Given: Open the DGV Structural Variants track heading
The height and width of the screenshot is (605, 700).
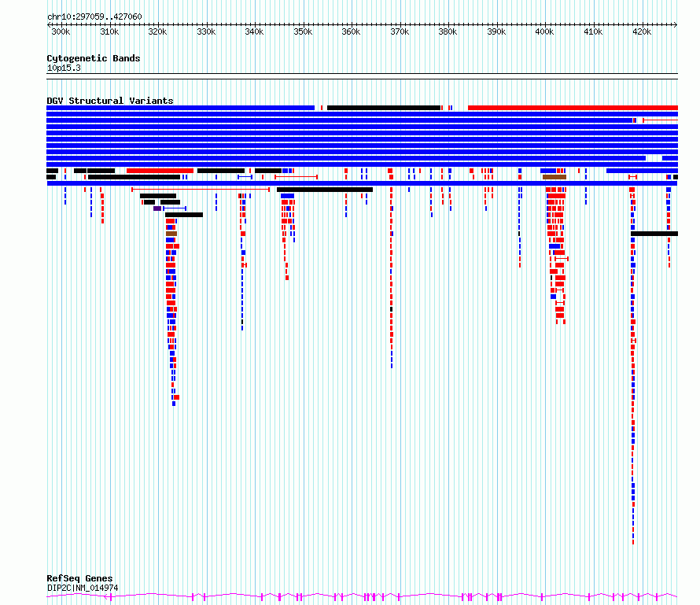Looking at the screenshot, I should click(110, 101).
